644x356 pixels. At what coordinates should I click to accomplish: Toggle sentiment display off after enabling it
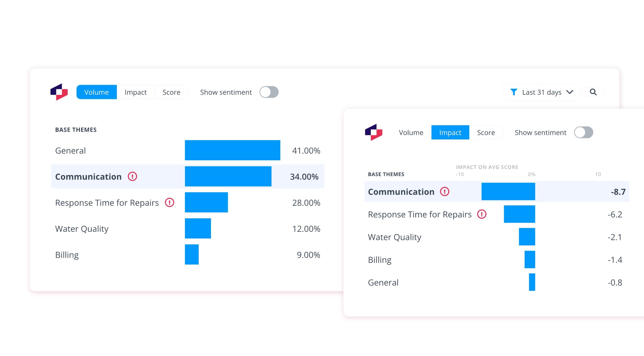(x=269, y=92)
